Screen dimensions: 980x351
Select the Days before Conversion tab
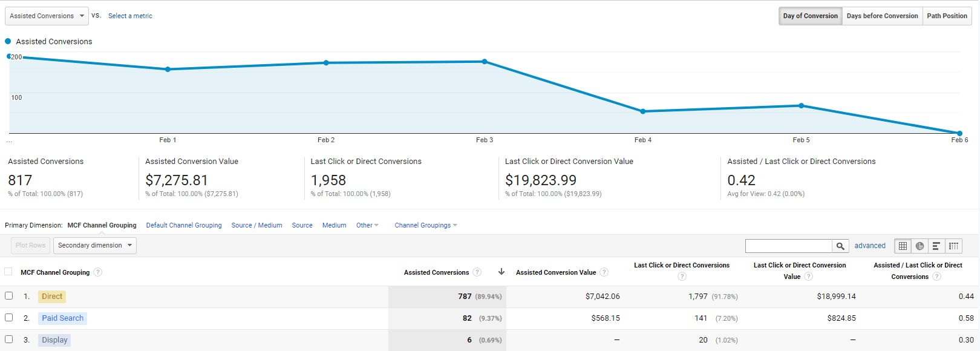coord(882,16)
